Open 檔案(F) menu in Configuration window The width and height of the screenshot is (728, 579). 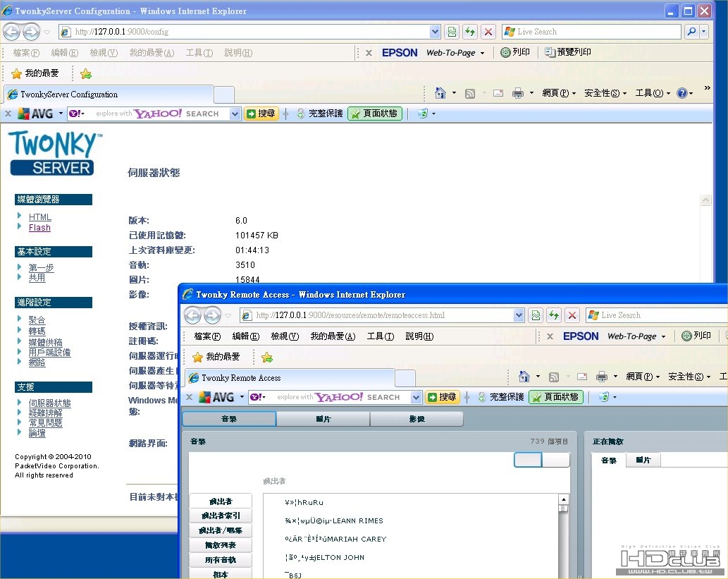tap(27, 53)
